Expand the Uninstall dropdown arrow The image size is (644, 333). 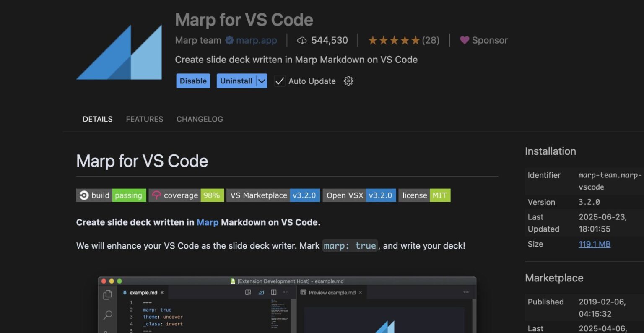[262, 81]
